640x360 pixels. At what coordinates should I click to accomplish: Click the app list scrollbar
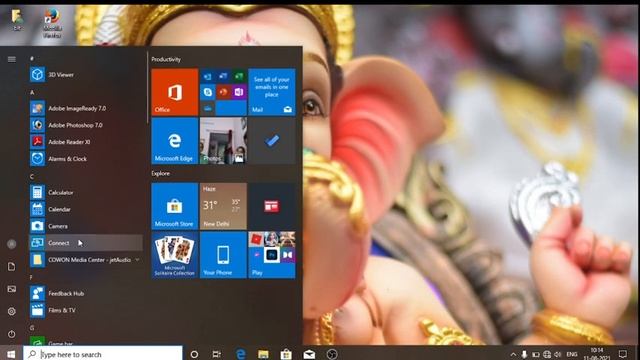(x=147, y=88)
